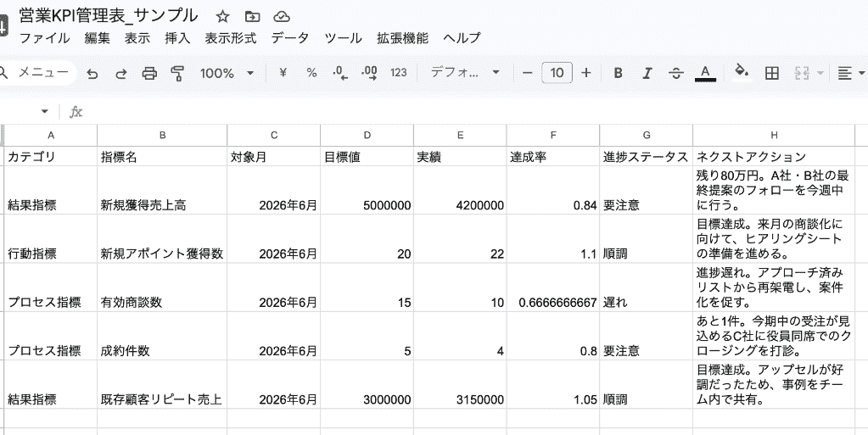Open the 表示形式 menu
This screenshot has width=868, height=435.
231,38
